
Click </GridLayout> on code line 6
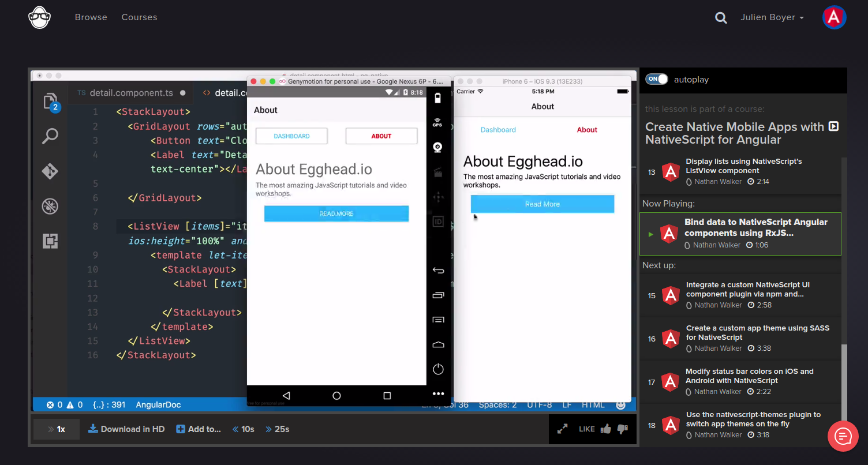pyautogui.click(x=164, y=198)
